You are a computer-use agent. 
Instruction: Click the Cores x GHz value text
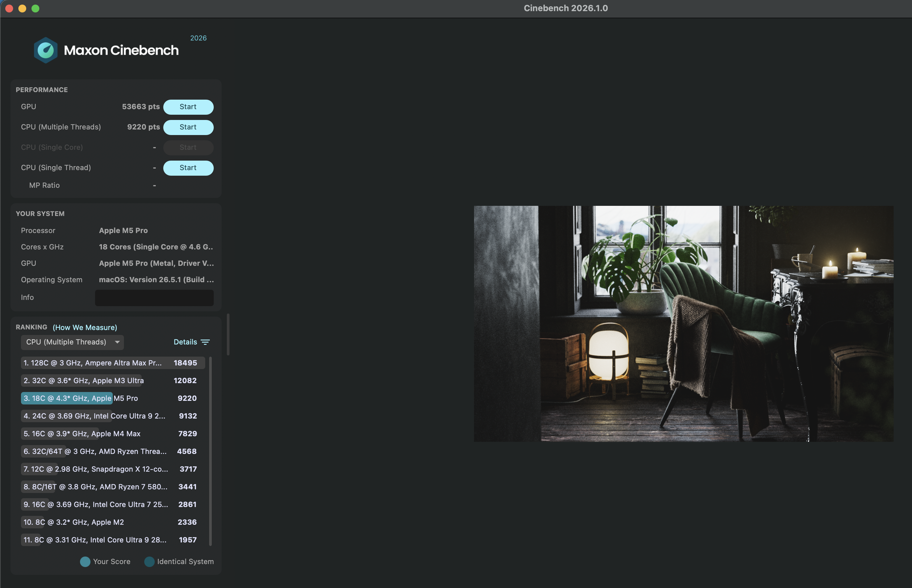156,247
